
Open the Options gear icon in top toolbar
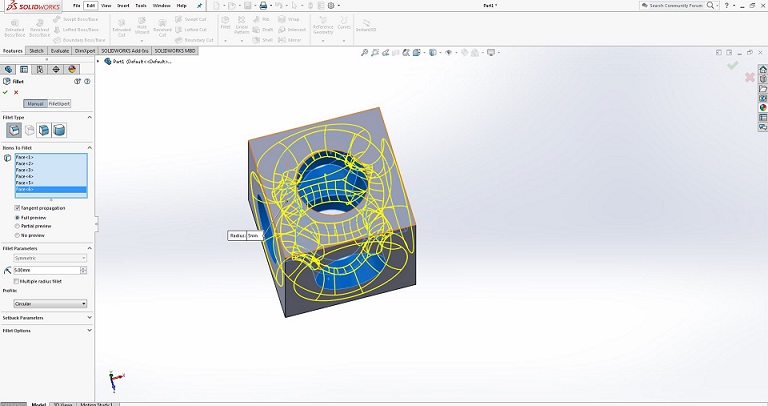coord(331,6)
